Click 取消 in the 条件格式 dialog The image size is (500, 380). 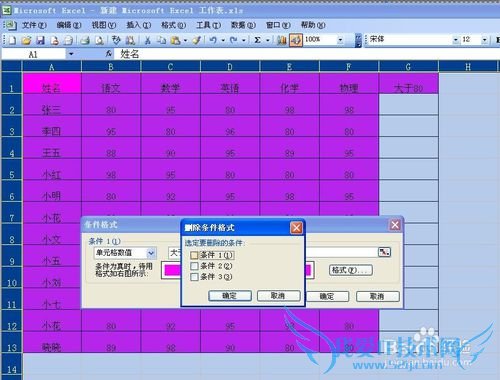coord(377,296)
